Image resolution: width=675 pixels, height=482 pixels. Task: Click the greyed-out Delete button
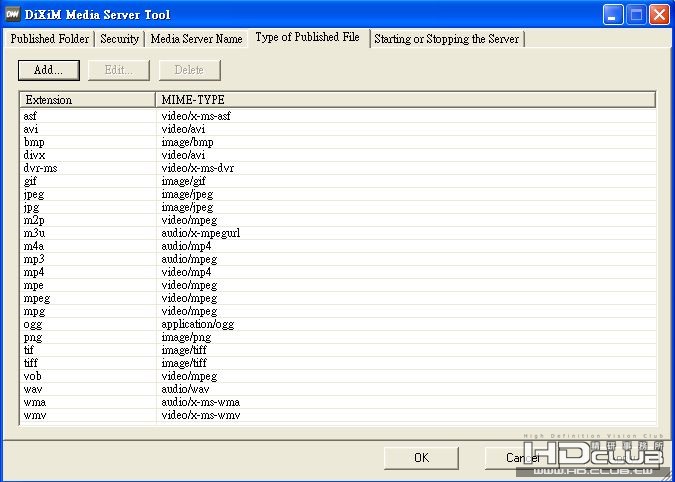[x=189, y=70]
